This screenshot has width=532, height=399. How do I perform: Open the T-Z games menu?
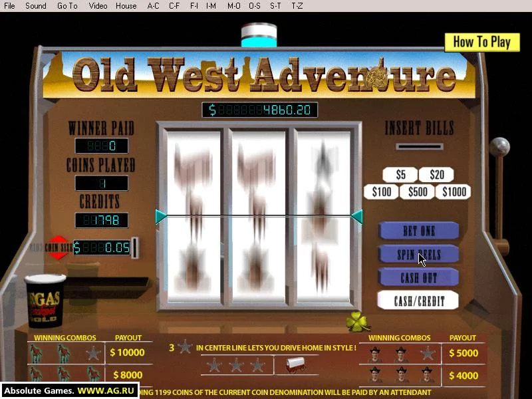297,6
